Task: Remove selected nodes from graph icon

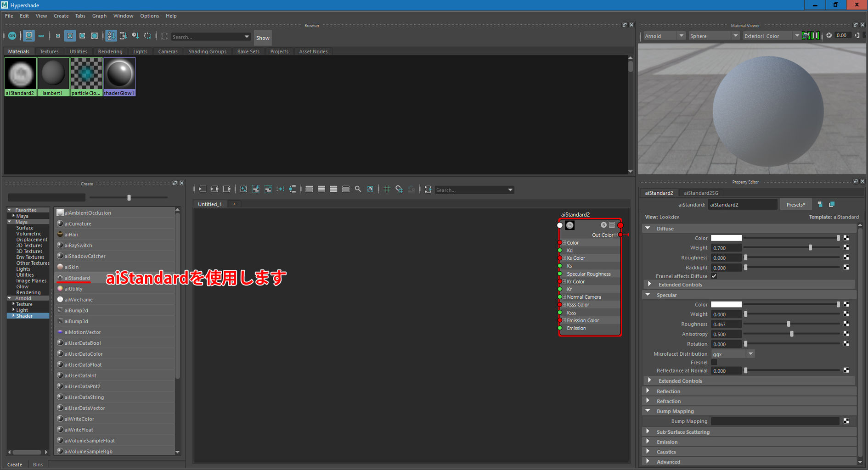Action: [x=268, y=189]
